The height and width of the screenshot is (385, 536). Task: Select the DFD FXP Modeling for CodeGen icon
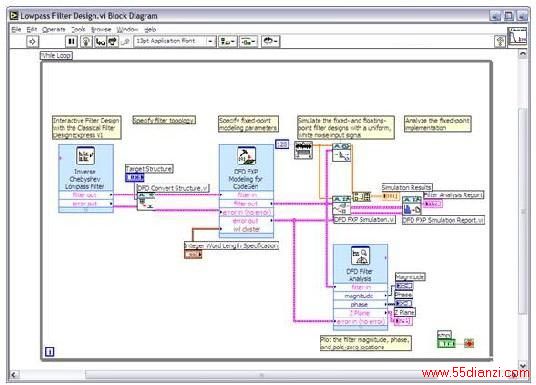point(246,156)
